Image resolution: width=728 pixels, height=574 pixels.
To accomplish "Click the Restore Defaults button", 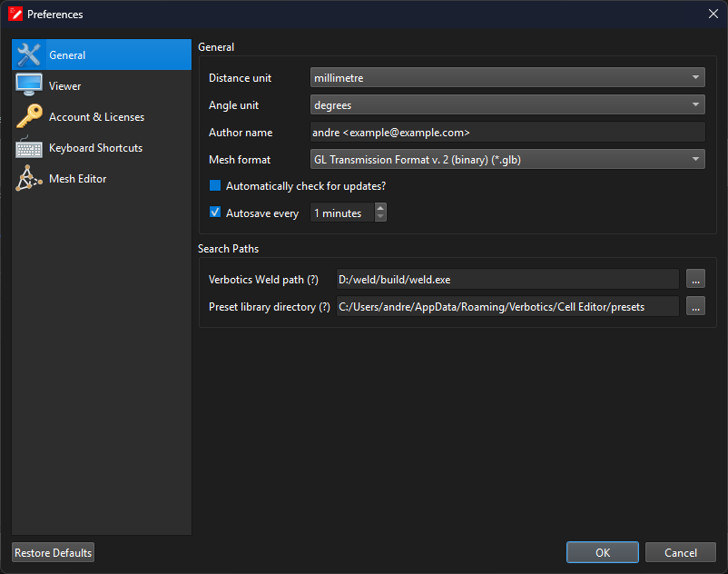I will (53, 552).
